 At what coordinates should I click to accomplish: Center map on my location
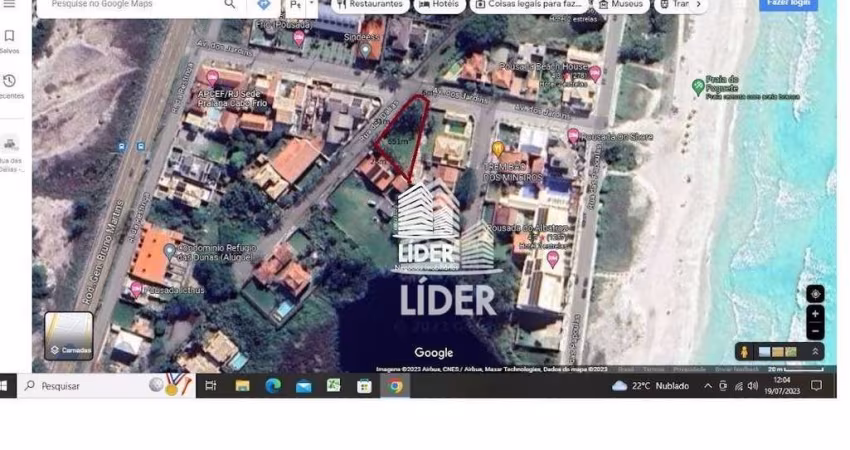tap(815, 294)
